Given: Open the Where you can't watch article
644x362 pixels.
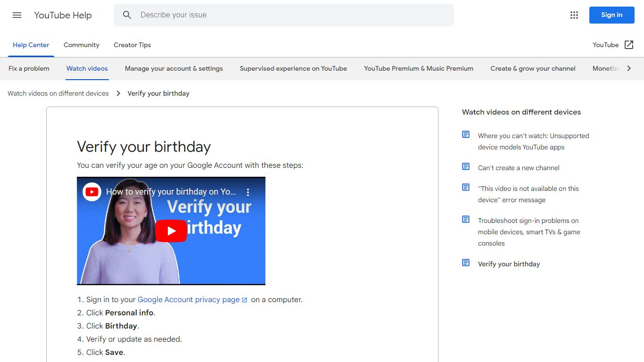Looking at the screenshot, I should [x=534, y=141].
